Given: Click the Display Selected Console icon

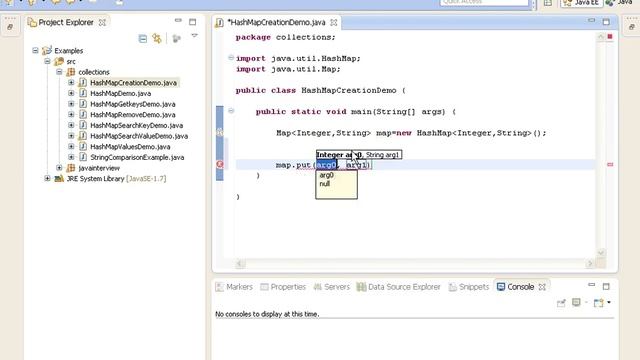Looking at the screenshot, I should (x=576, y=302).
